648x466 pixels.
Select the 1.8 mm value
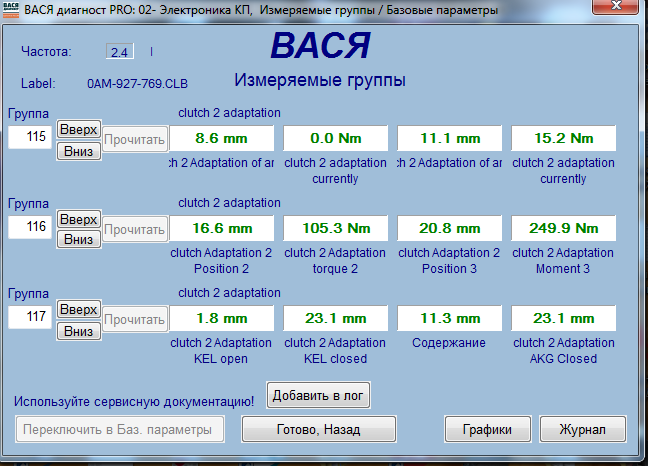(222, 318)
